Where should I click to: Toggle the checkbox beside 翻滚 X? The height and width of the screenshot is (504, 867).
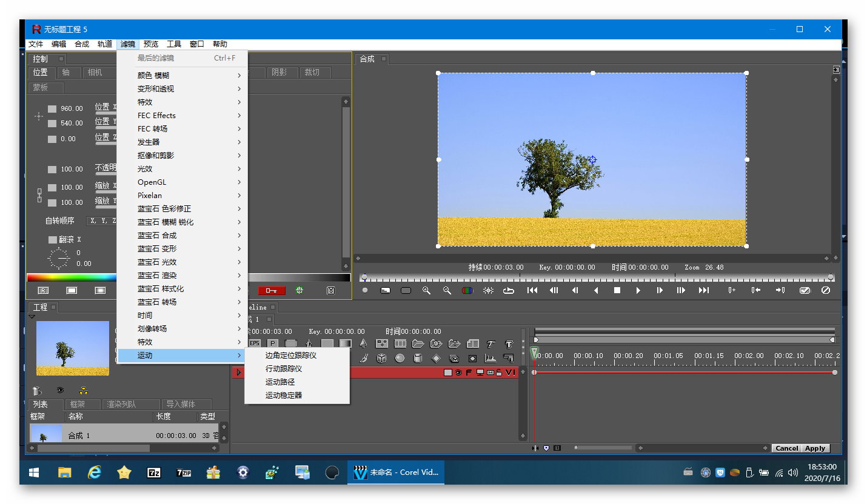click(52, 240)
